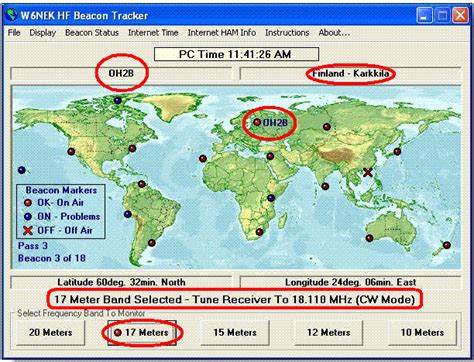The image size is (474, 362).
Task: Open the About... menu
Action: (x=334, y=33)
